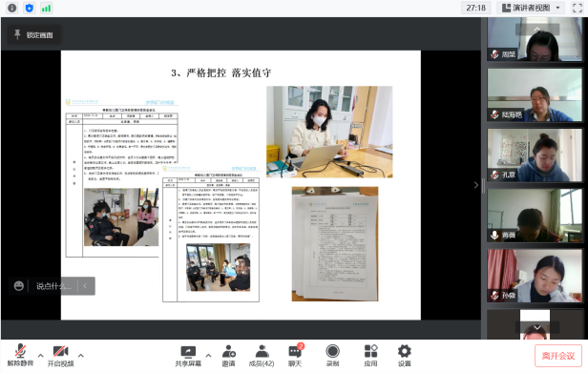This screenshot has height=372, width=588.
Task: Select 陆海艳's video thumbnail
Action: coord(535,94)
